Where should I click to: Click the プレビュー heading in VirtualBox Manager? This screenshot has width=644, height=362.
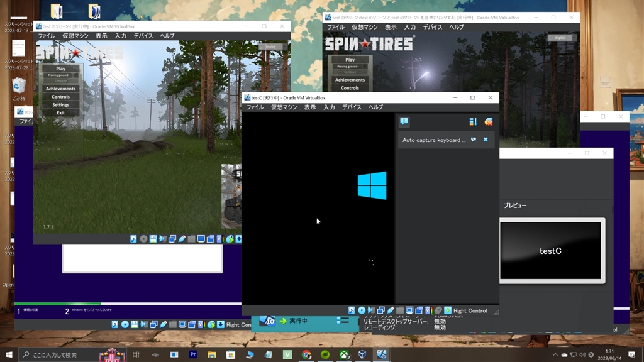(515, 206)
